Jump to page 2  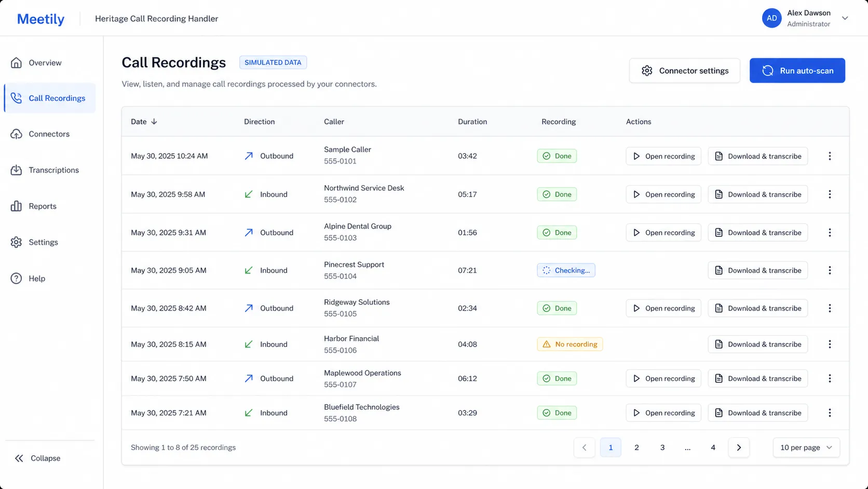click(636, 447)
